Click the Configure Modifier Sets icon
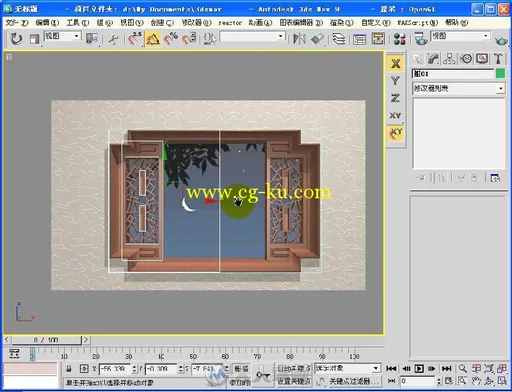This screenshot has height=392, width=512. coord(495,178)
